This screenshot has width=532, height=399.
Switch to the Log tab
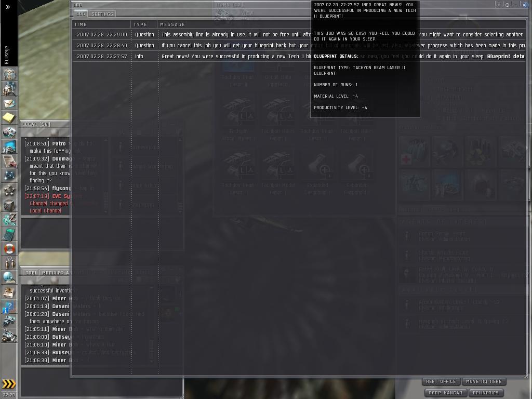click(x=81, y=14)
